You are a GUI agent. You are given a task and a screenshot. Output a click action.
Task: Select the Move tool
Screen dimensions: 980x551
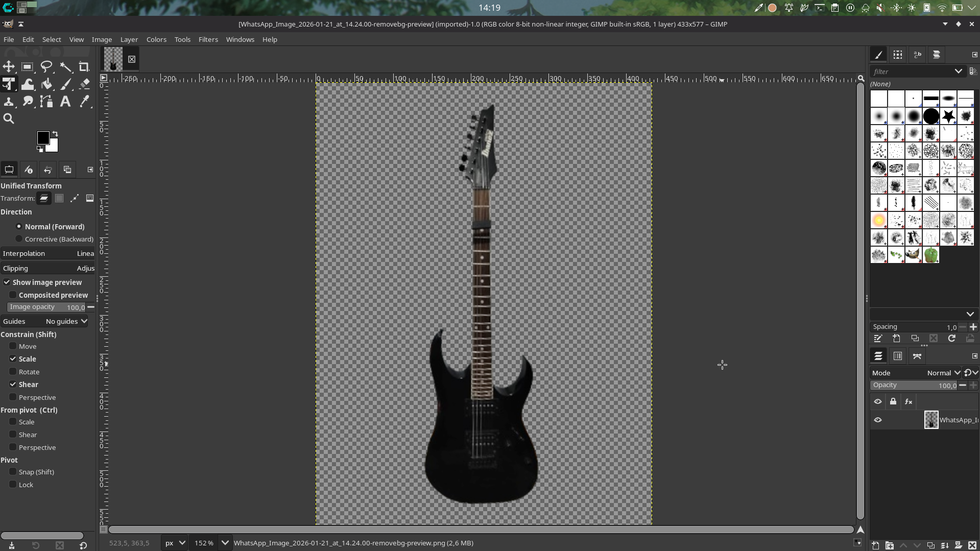click(9, 67)
